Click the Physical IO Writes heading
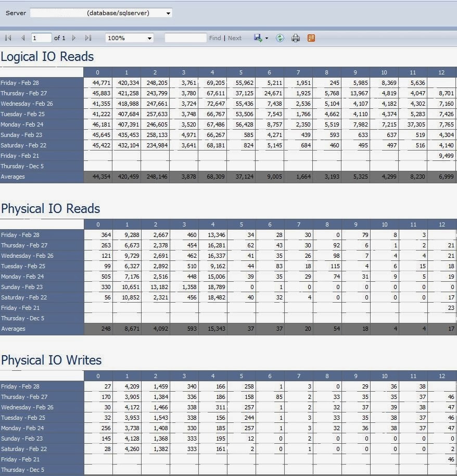This screenshot has width=457, height=476. (52, 360)
